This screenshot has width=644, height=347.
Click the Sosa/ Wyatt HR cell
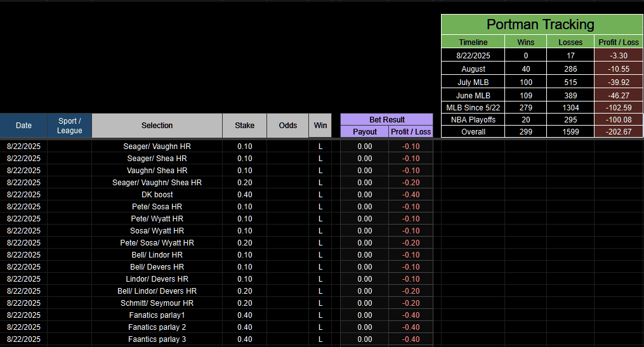pos(157,230)
